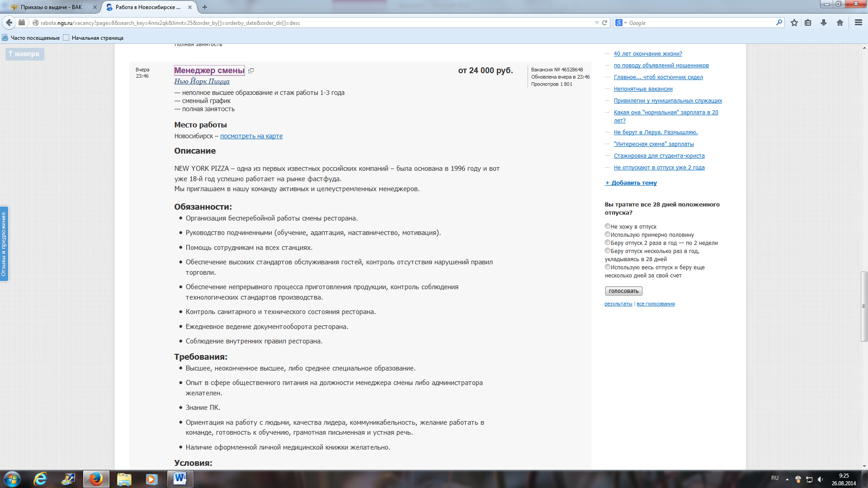This screenshot has width=868, height=488.
Task: Switch to the Приказы о выдаче - ВАК tab
Action: click(51, 7)
